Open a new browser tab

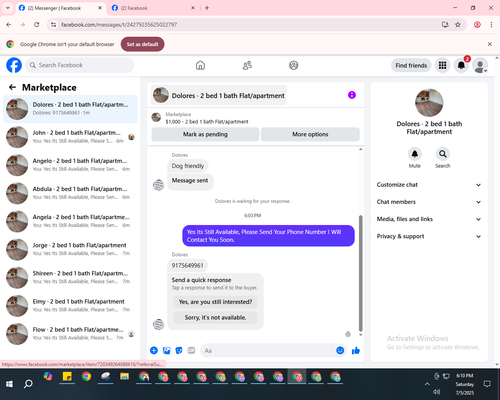tap(207, 8)
